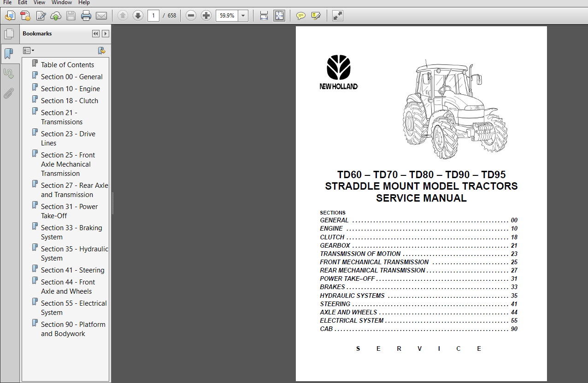This screenshot has width=588, height=383.
Task: Go to Section 23 - Drive Lines bookmark
Action: [68, 139]
